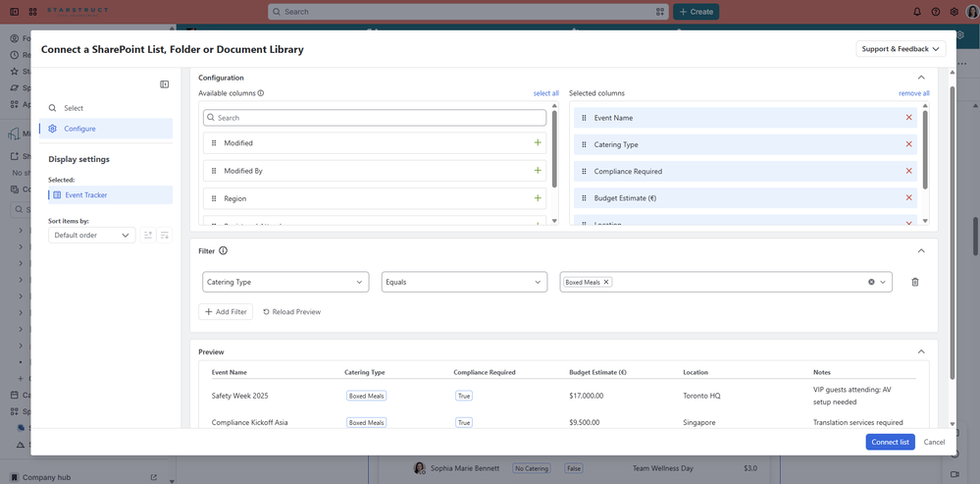Go to the Configure step
The height and width of the screenshot is (484, 980).
click(106, 129)
